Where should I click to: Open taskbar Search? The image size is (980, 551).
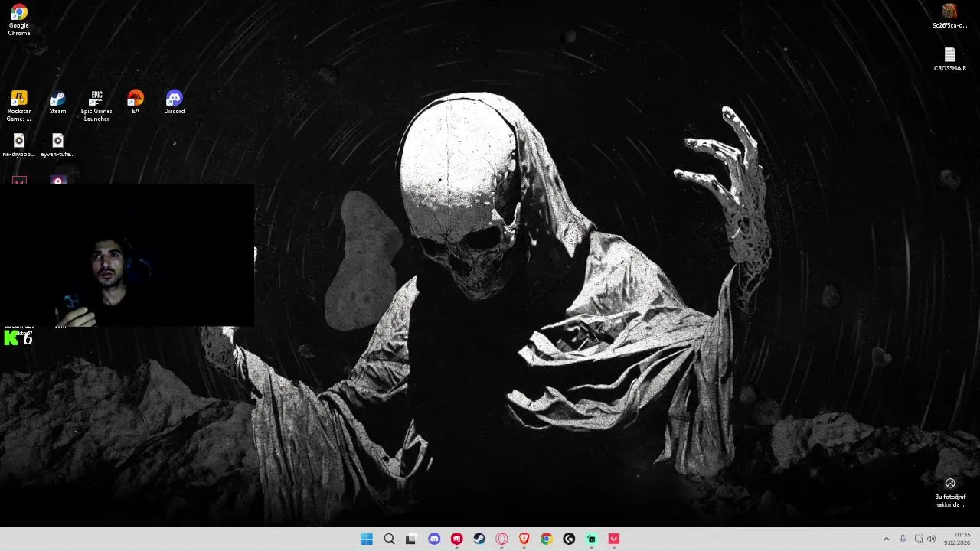coord(389,539)
